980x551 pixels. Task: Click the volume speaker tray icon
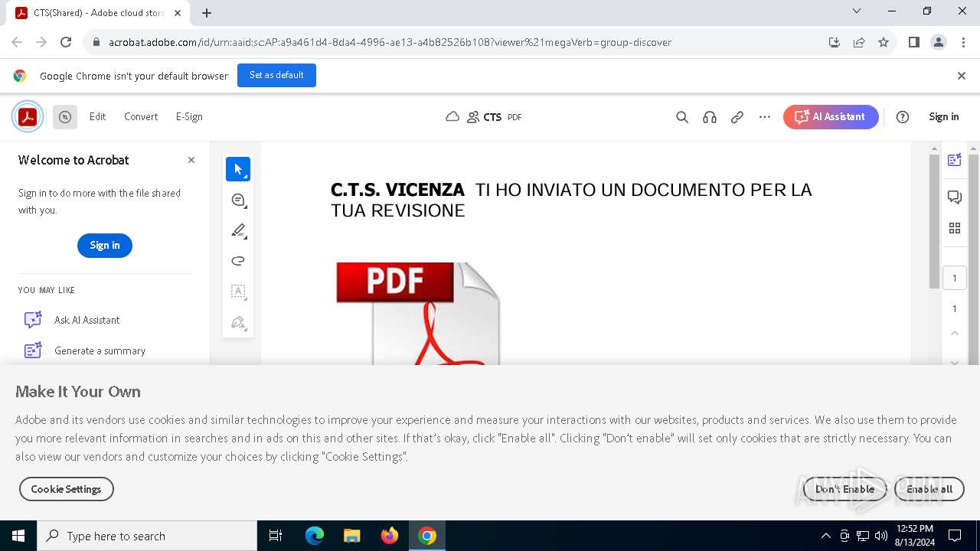(881, 536)
